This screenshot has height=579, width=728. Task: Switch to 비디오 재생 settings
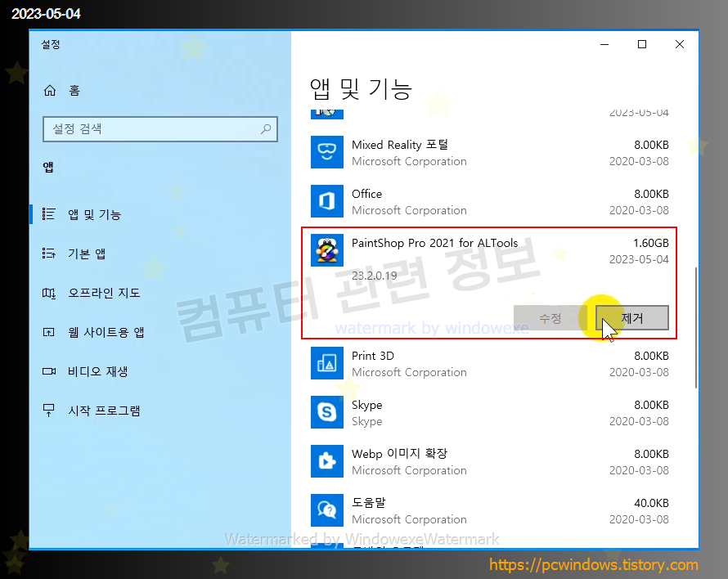click(98, 371)
